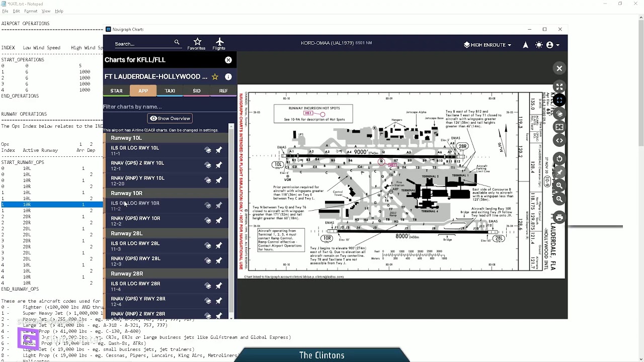Toggle brightness day/night mode sun icon

pyautogui.click(x=539, y=45)
